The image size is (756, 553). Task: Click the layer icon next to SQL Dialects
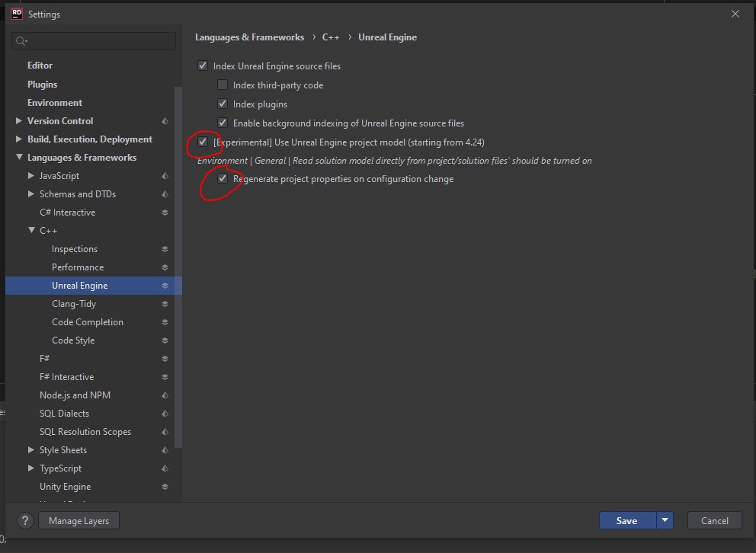point(165,414)
